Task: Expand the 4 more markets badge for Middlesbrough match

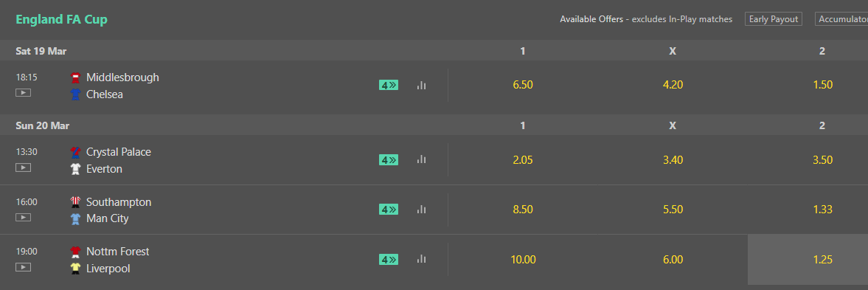Action: [x=389, y=86]
